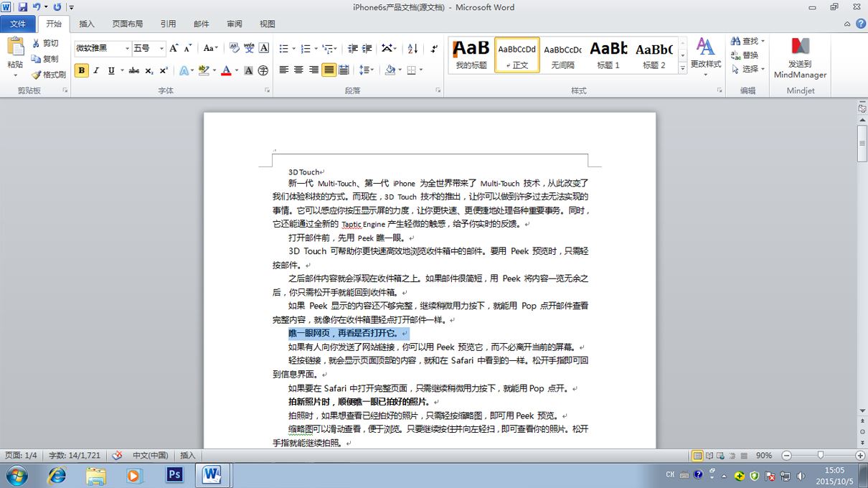Click Send to MindManager button
868x488 pixels.
(801, 57)
